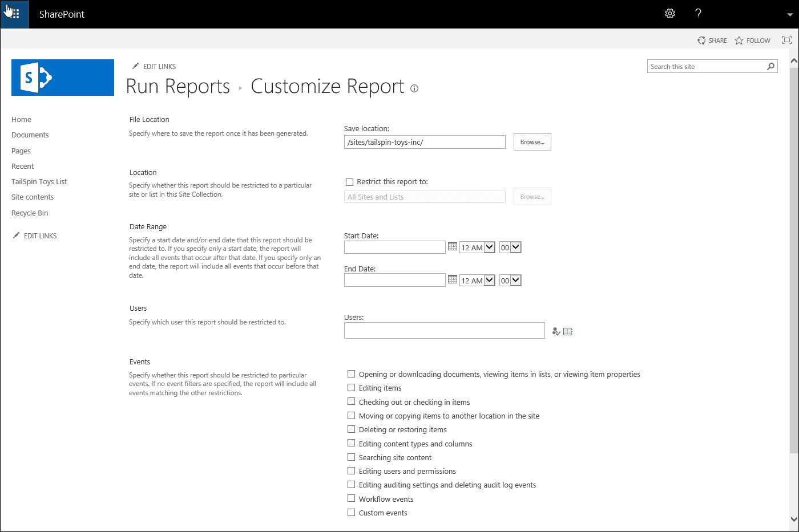Image resolution: width=799 pixels, height=532 pixels.
Task: Enable the Workflow events checkbox
Action: tap(351, 498)
